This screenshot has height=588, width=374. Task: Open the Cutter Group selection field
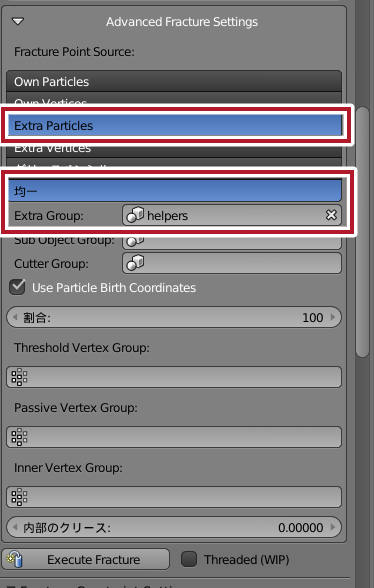tap(232, 263)
